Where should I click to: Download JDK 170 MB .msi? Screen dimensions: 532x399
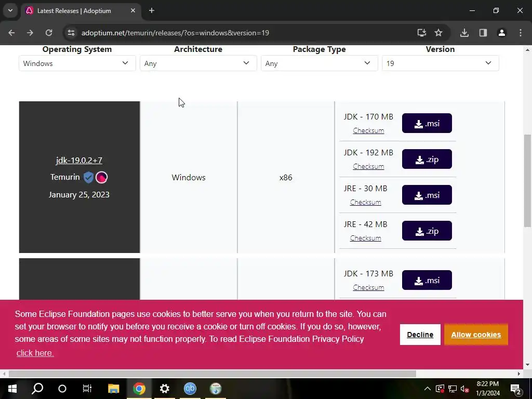point(427,123)
